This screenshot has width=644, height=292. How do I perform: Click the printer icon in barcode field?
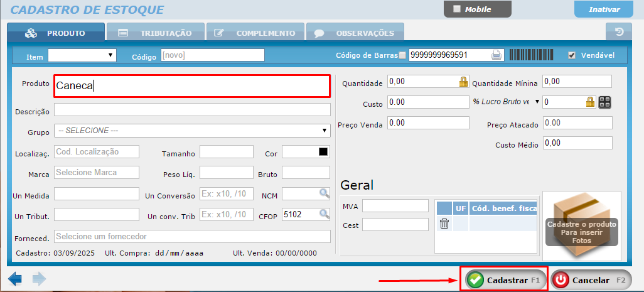click(x=496, y=55)
